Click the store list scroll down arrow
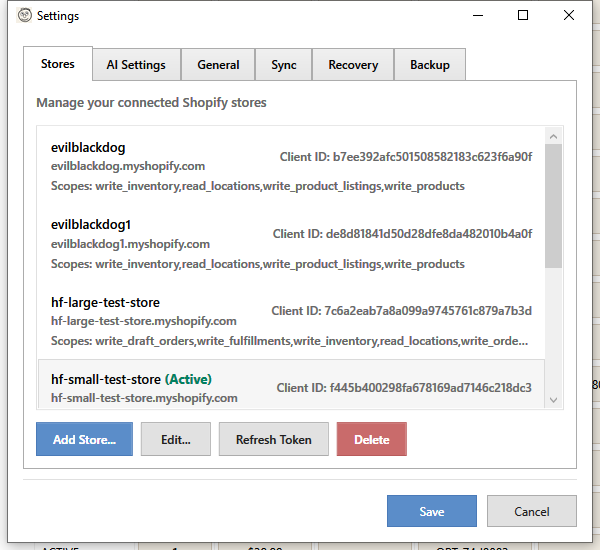The height and width of the screenshot is (550, 600). 553,400
